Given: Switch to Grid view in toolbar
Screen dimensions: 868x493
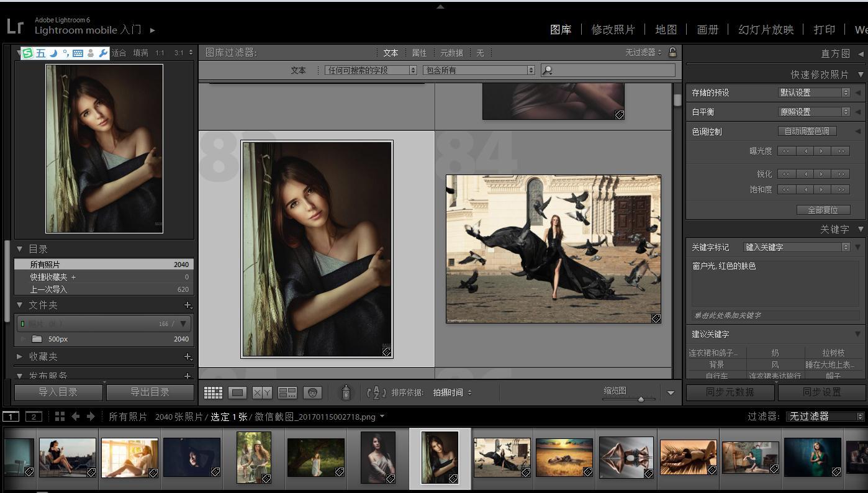Looking at the screenshot, I should (213, 392).
